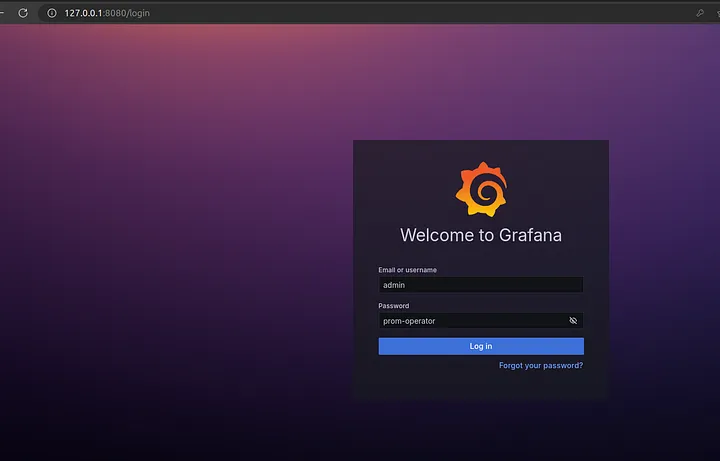720x461 pixels.
Task: Focus the Email or username field
Action: tap(481, 285)
